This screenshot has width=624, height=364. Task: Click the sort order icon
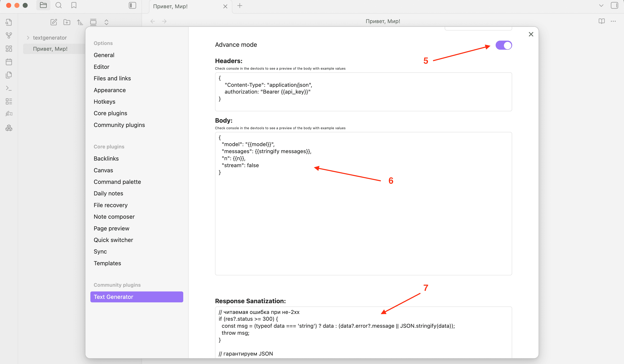click(x=80, y=22)
